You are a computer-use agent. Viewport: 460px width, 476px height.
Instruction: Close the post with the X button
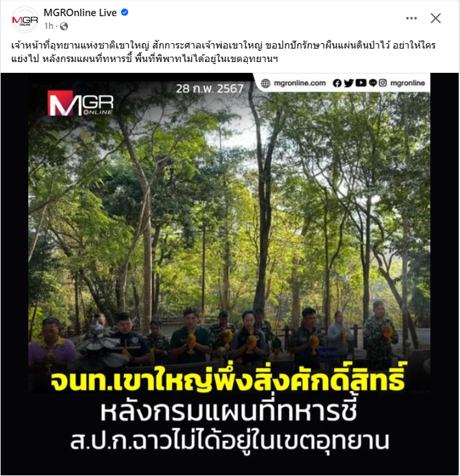pyautogui.click(x=436, y=18)
